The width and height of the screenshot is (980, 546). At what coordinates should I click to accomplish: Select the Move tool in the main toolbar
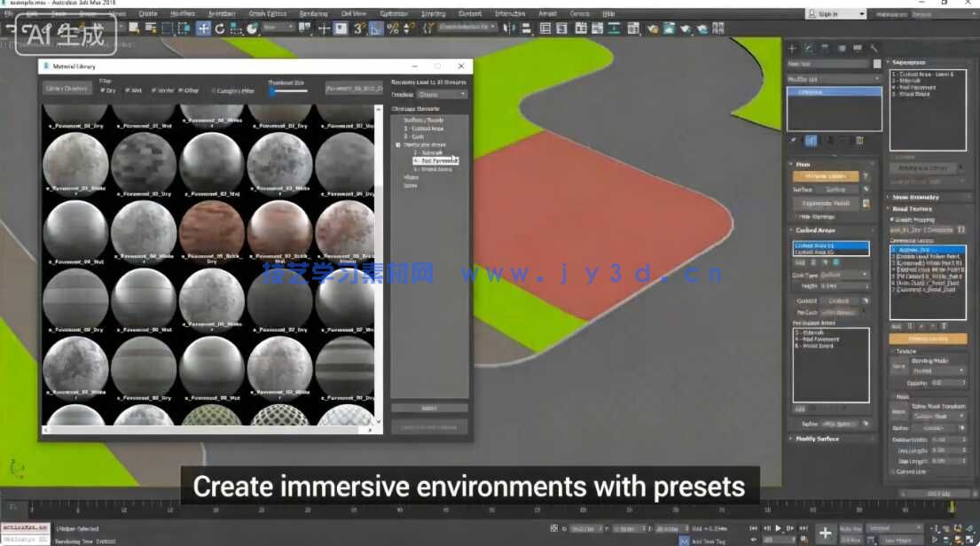(x=203, y=28)
